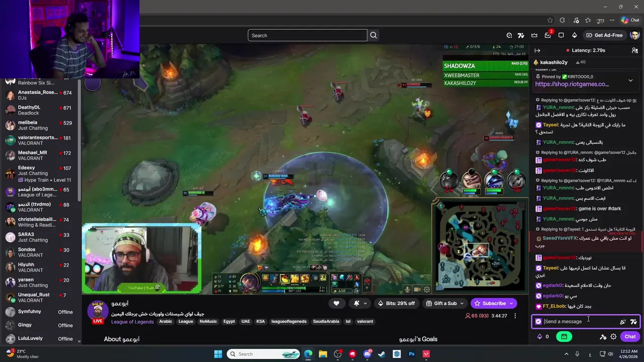Mute the stream player microphone icon
The height and width of the screenshot is (362, 644).
point(408,289)
